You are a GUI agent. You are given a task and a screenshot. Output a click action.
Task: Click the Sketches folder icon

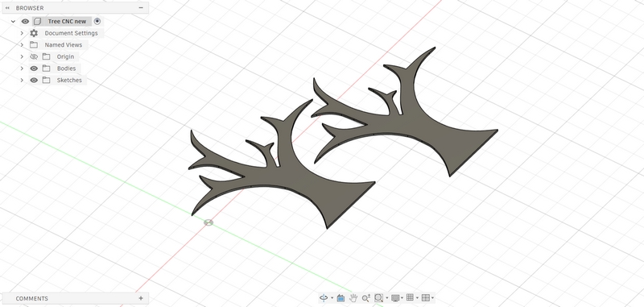pos(46,80)
